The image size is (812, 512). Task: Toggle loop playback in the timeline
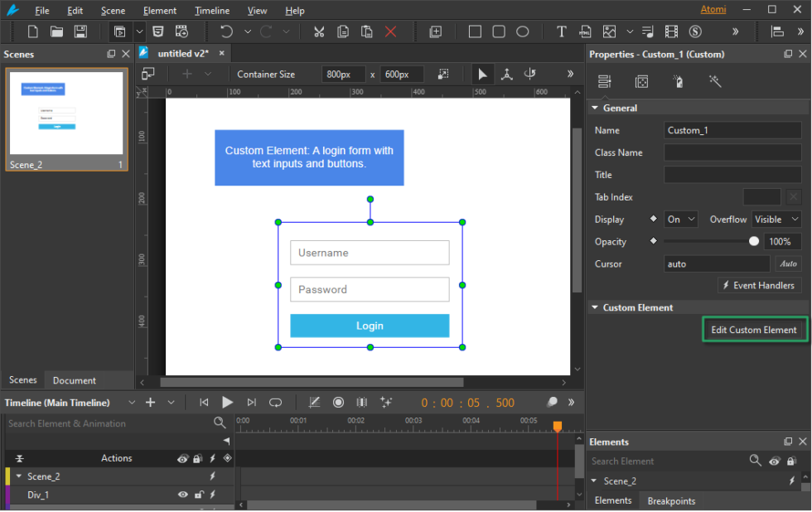tap(275, 403)
